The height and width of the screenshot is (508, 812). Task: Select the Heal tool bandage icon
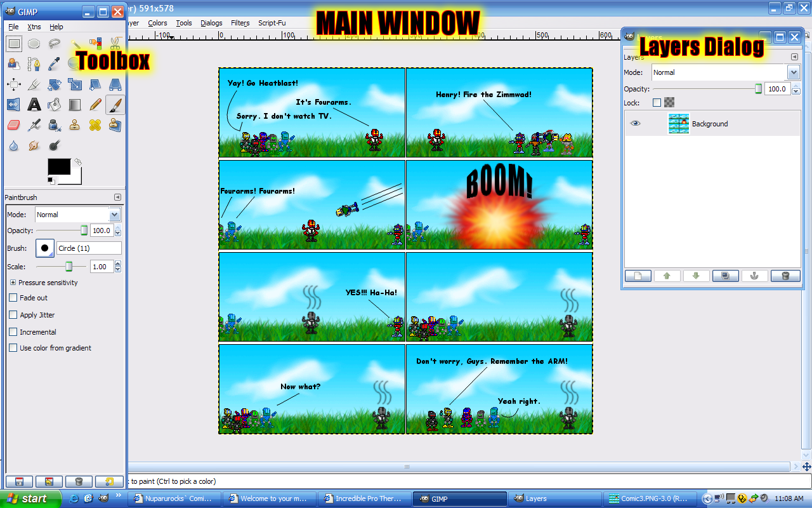95,125
